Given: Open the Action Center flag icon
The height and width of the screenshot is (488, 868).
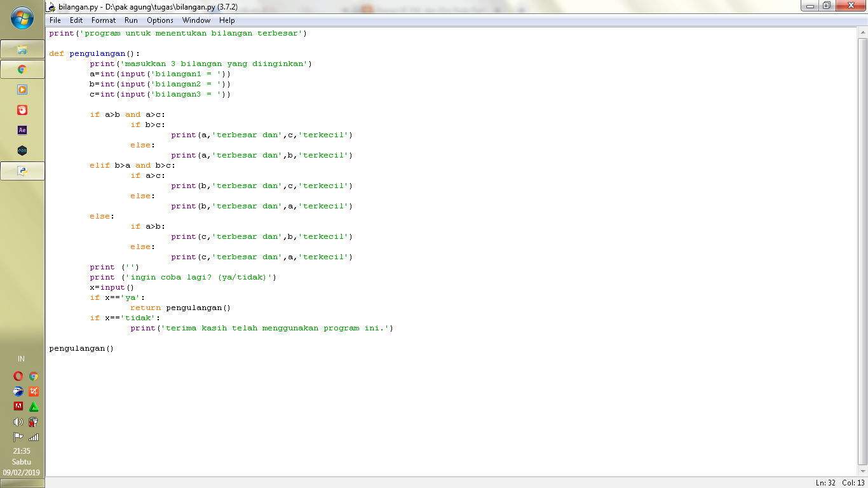Looking at the screenshot, I should tap(18, 437).
